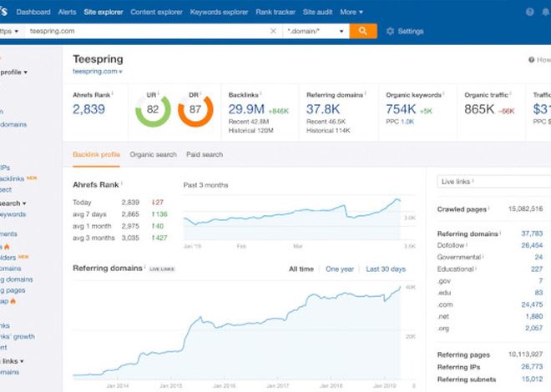Go to Site explorer
This screenshot has height=392, width=551.
click(104, 12)
